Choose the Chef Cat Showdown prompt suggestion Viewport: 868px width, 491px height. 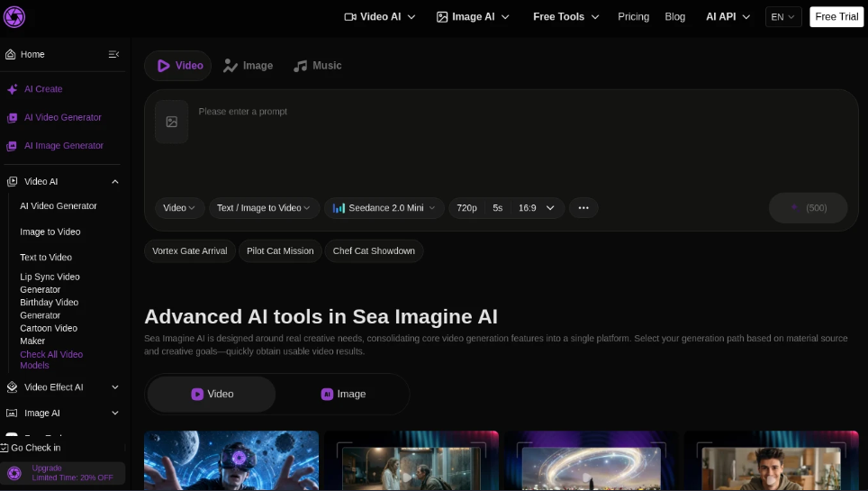pyautogui.click(x=374, y=251)
